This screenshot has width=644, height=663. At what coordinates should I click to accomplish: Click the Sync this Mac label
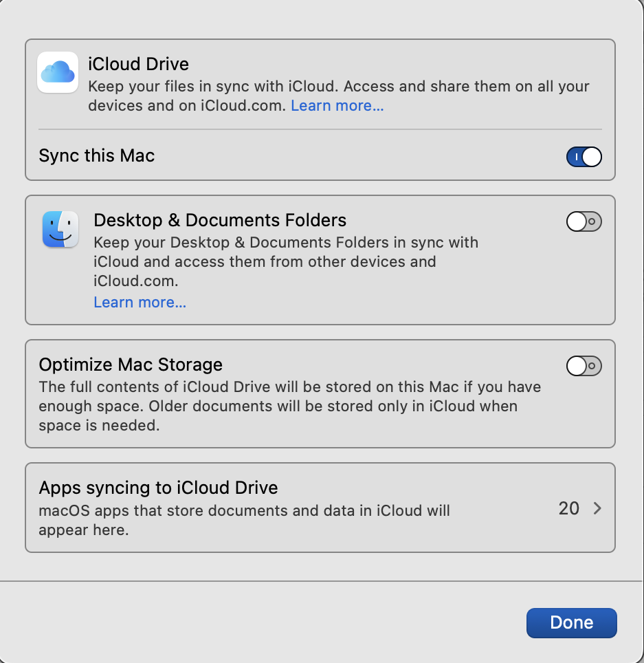point(97,155)
